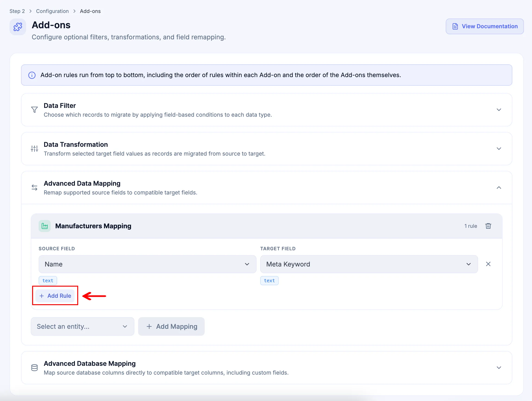This screenshot has width=532, height=401.
Task: Click the Manufacturers Mapping title
Action: coord(93,226)
